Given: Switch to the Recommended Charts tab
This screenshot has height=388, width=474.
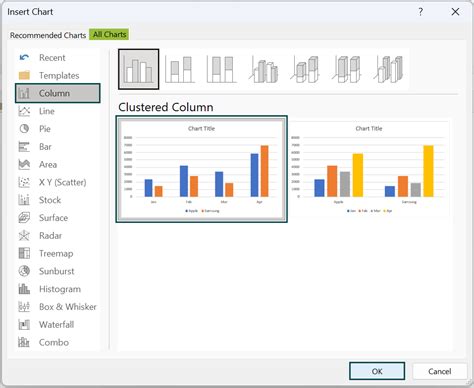Looking at the screenshot, I should click(x=48, y=35).
